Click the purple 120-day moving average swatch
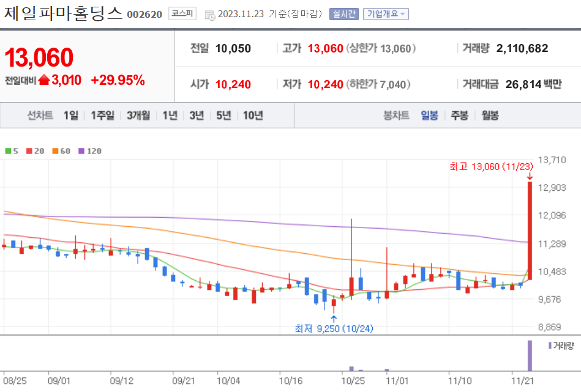The image size is (581, 392). (x=81, y=151)
